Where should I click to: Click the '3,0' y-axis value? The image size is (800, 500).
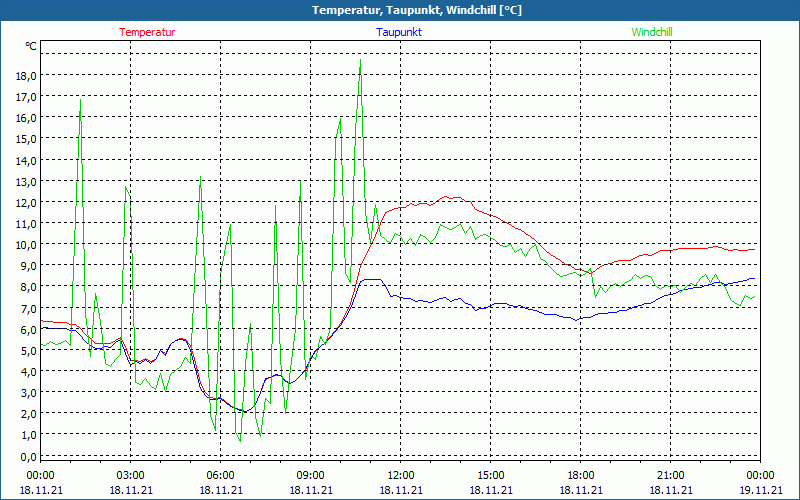click(x=29, y=393)
